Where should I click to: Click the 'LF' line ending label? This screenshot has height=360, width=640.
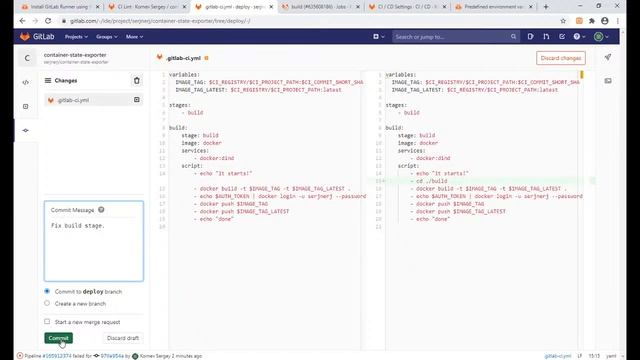coord(580,356)
